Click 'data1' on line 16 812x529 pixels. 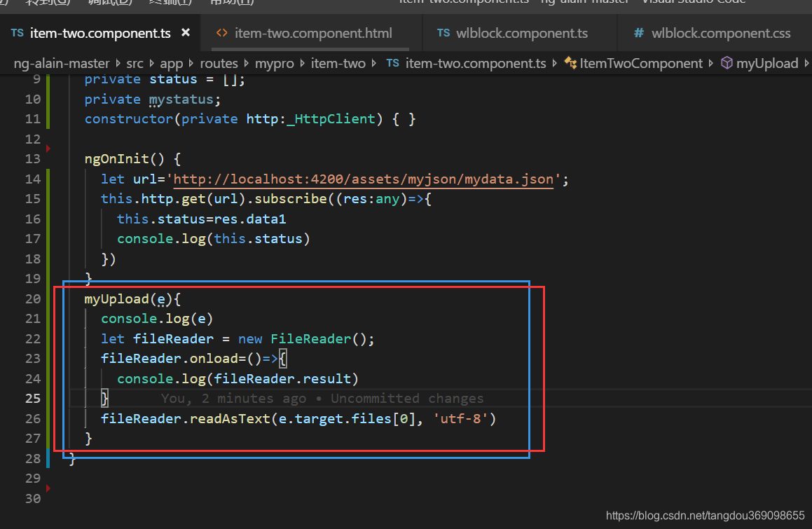point(266,219)
